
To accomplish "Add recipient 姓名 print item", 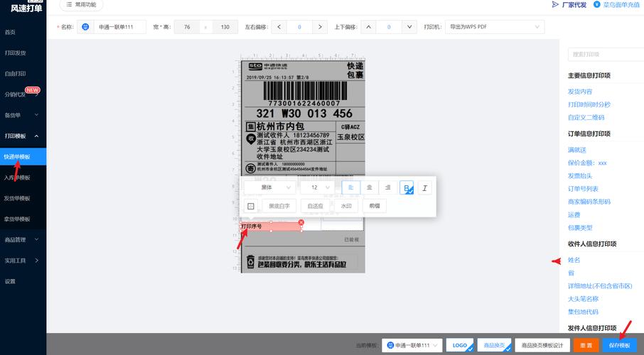I will click(574, 260).
